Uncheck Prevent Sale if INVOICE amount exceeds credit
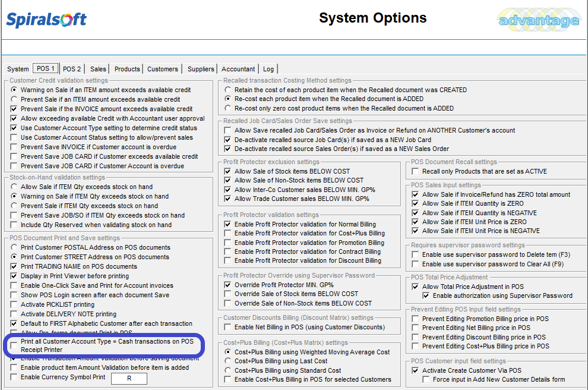This screenshot has width=588, height=390. tap(14, 109)
